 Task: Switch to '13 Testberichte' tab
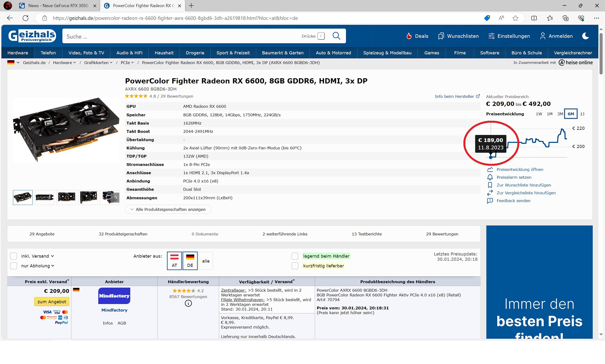pos(366,234)
